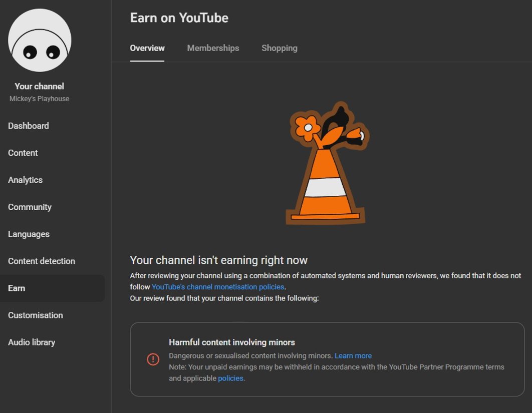The width and height of the screenshot is (532, 413).
Task: Open Content detection in the sidebar
Action: [42, 261]
